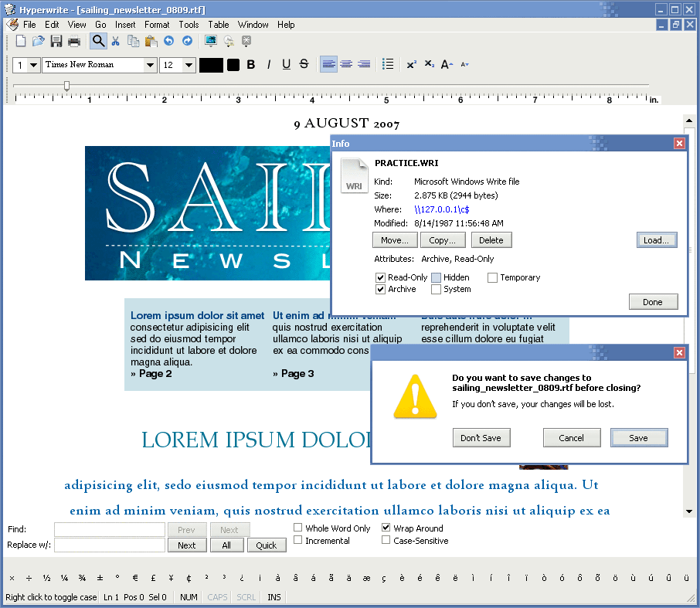
Task: Enable the Whole Word Only option
Action: pos(298,528)
